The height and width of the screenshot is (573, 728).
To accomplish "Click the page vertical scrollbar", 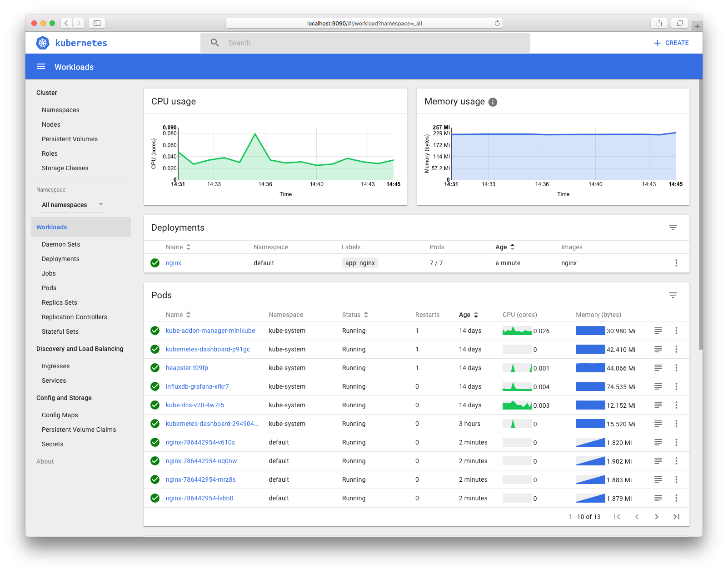I will tap(700, 213).
